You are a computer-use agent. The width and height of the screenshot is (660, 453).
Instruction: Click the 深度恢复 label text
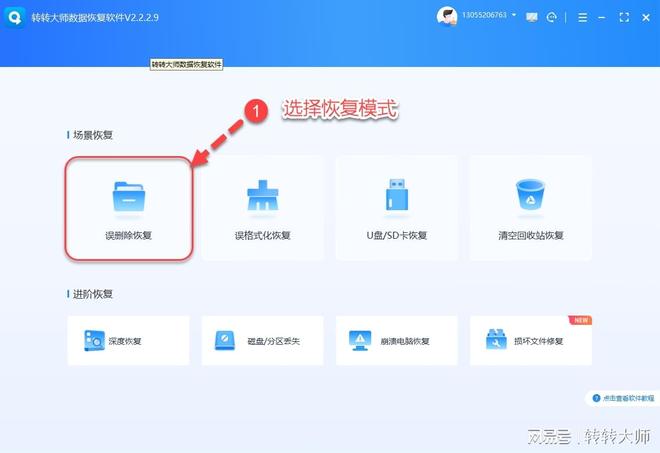click(x=125, y=341)
